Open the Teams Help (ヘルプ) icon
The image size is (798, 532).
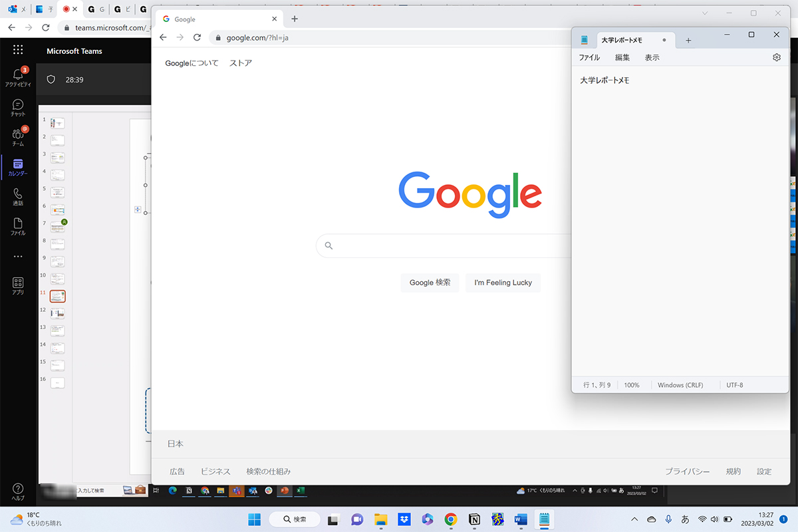[18, 491]
